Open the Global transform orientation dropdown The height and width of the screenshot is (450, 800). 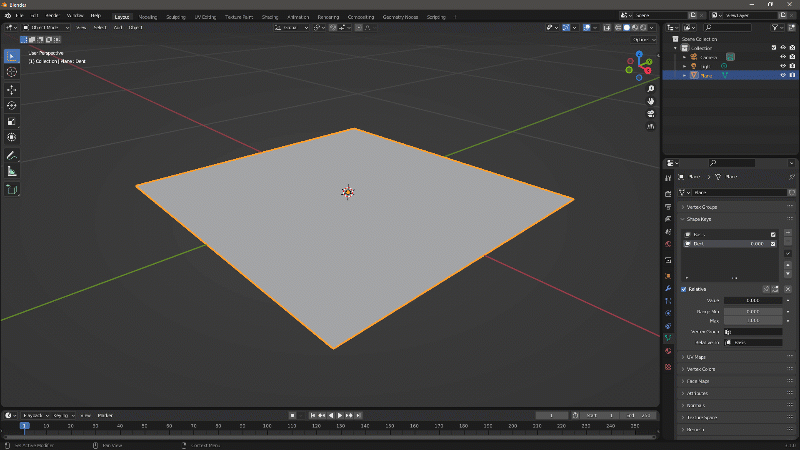click(x=291, y=28)
